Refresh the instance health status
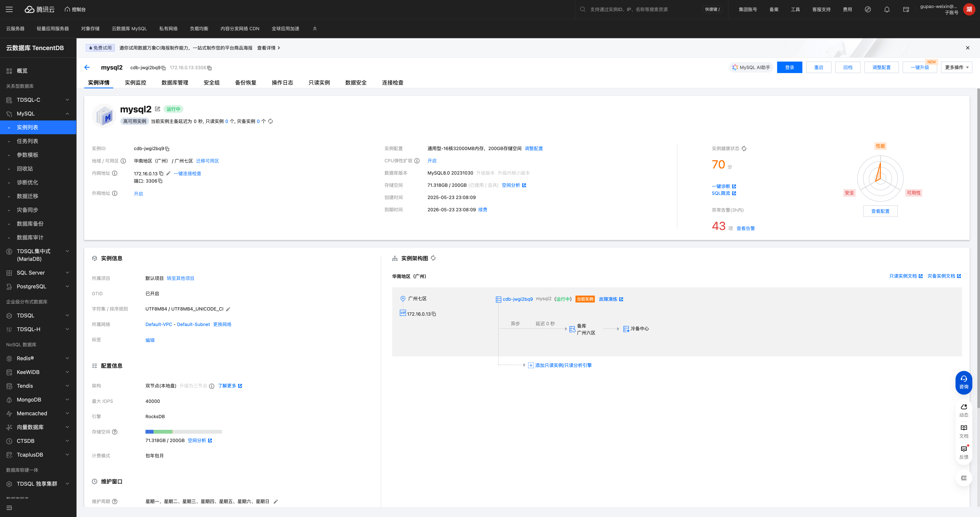980x517 pixels. point(744,149)
